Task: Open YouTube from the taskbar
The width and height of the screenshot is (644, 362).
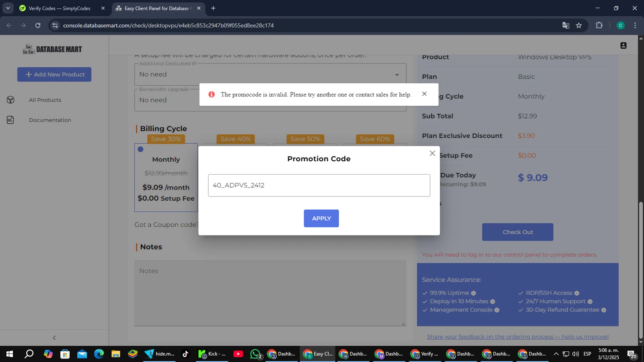Action: coord(238,354)
